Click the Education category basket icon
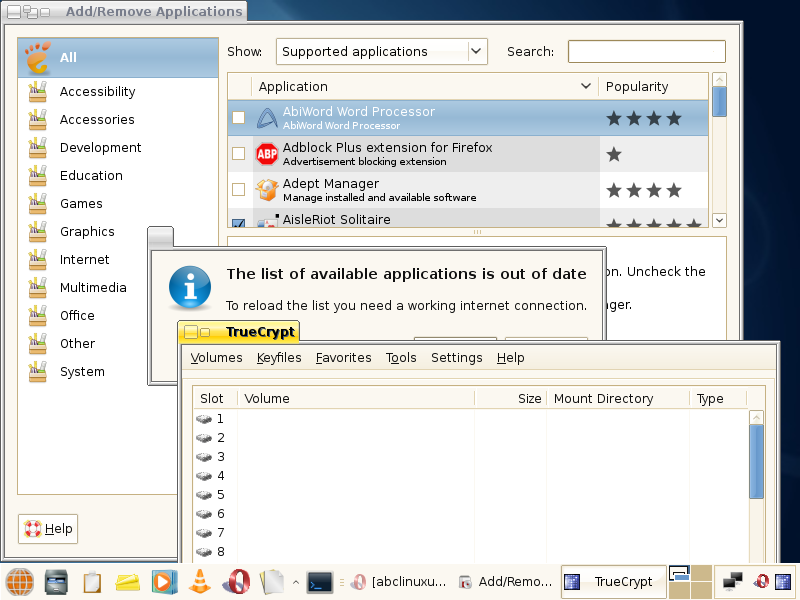 click(x=38, y=176)
